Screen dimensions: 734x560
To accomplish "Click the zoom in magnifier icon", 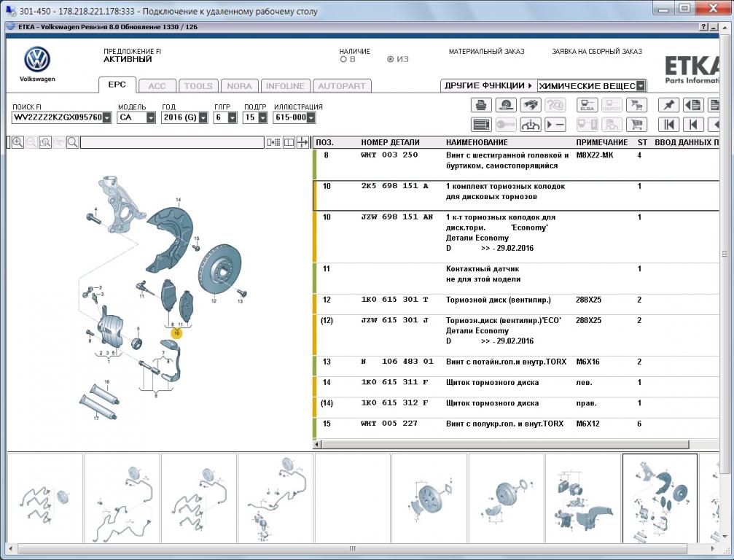I will tap(17, 142).
